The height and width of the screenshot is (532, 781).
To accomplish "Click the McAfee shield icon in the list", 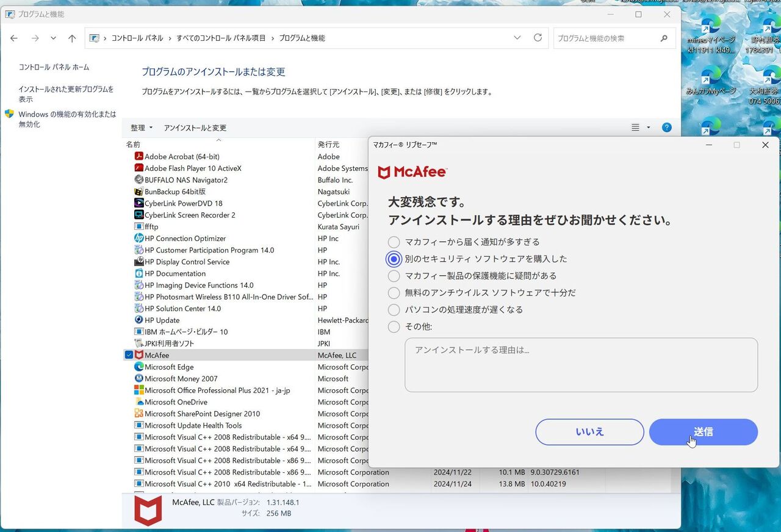I will coord(139,355).
